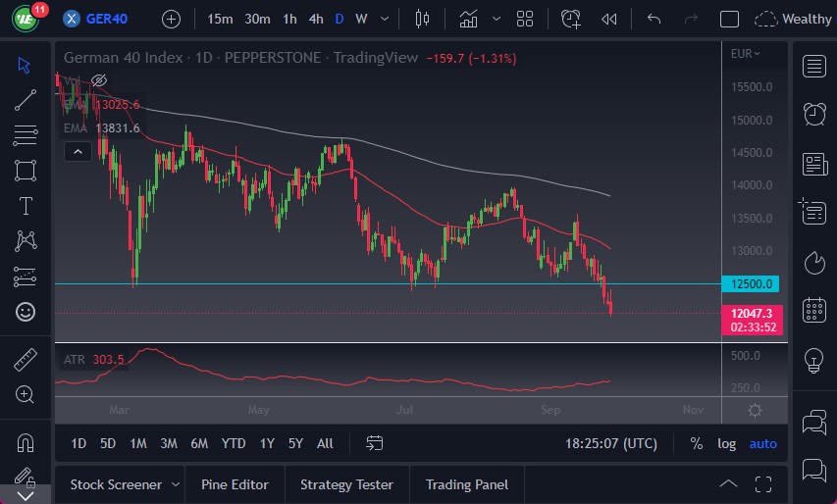The height and width of the screenshot is (504, 837).
Task: Open the emoji icons tool
Action: (26, 312)
